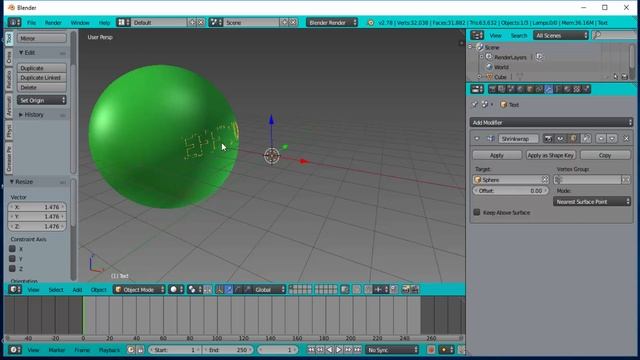Check the X constraint axis box
The height and width of the screenshot is (360, 640).
coord(12,249)
